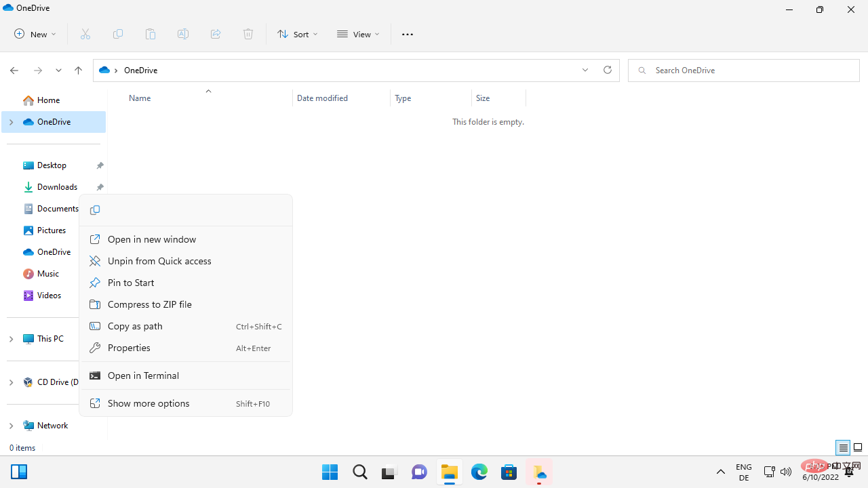The height and width of the screenshot is (488, 868).
Task: Open File Explorer taskbar icon
Action: (x=449, y=472)
